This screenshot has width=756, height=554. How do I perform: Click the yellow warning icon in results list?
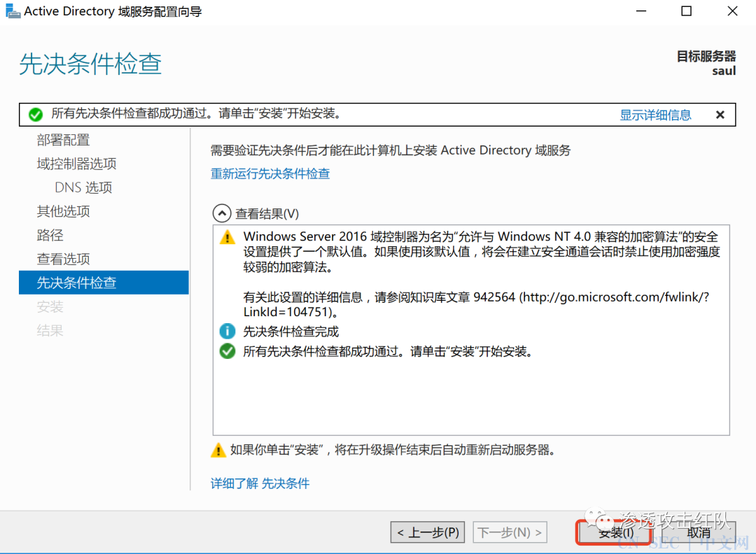point(227,237)
